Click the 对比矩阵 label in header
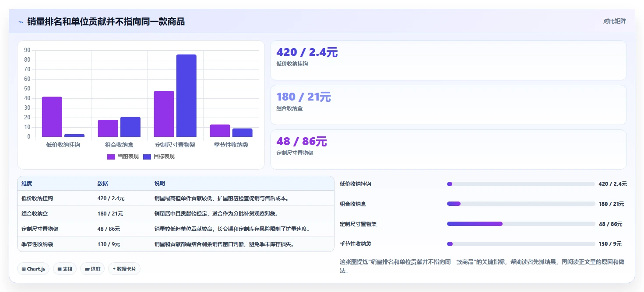644x292 pixels. tap(614, 21)
